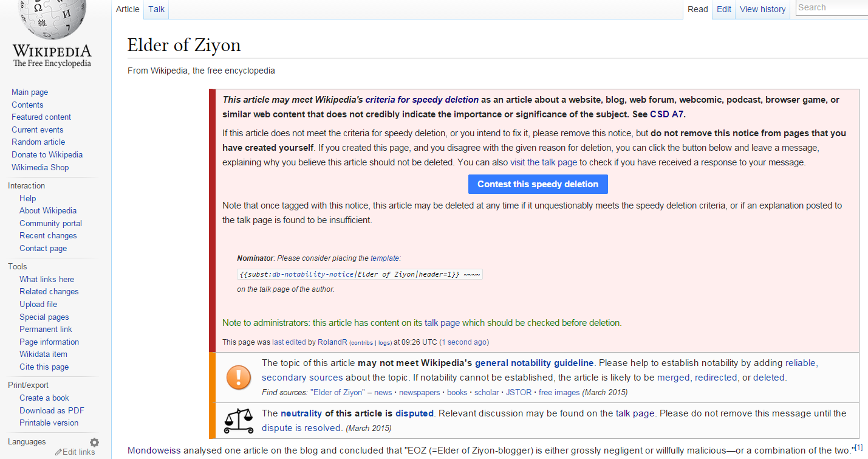
Task: Open the Contact page link
Action: click(x=43, y=249)
